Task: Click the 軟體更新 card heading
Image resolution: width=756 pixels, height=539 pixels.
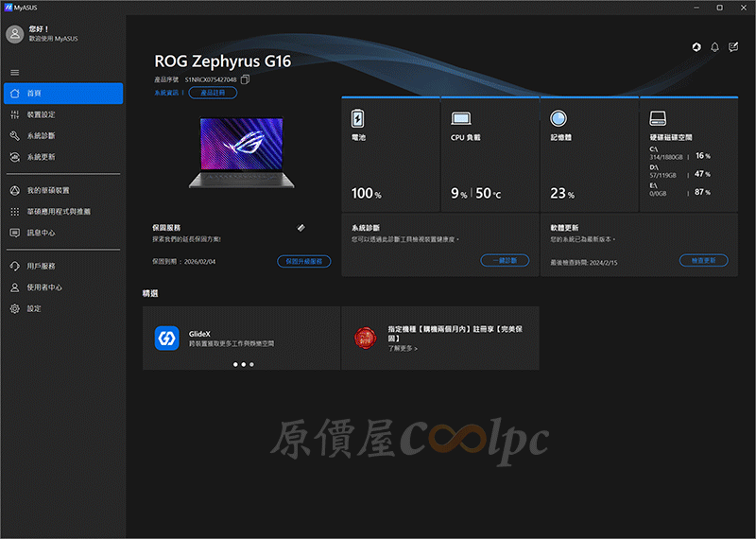Action: tap(564, 227)
